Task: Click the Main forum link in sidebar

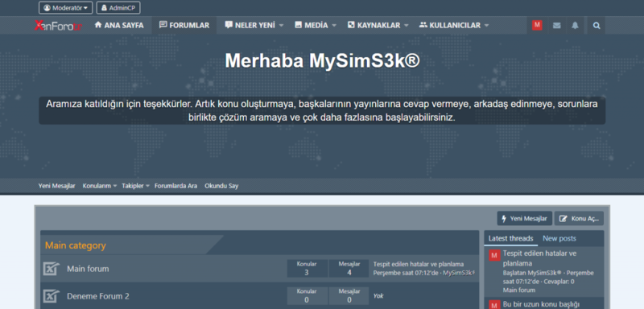Action: coord(519,290)
